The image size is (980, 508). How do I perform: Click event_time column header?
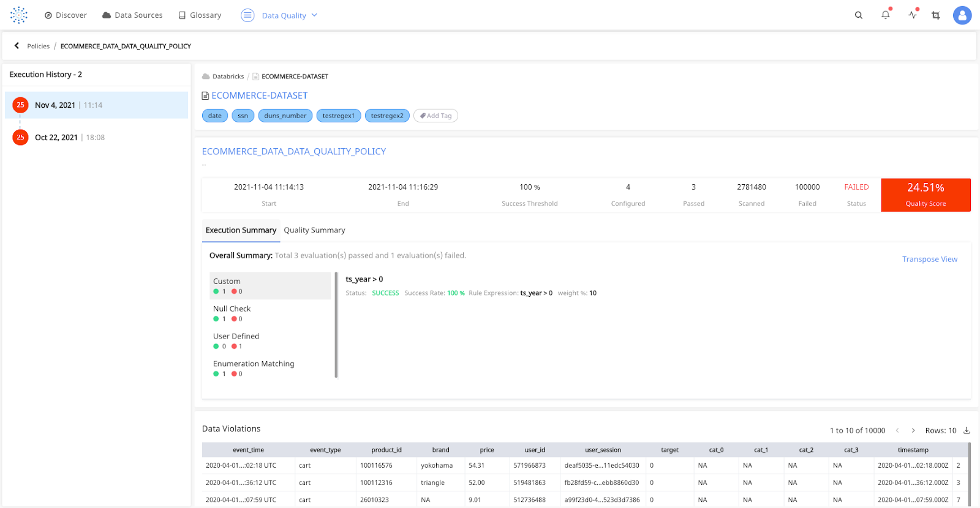point(248,450)
